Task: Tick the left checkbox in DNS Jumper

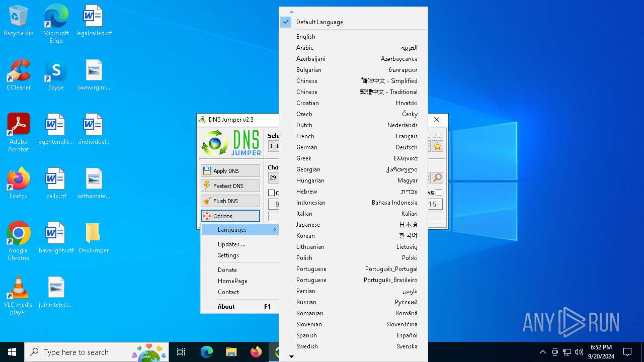Action: [x=272, y=193]
